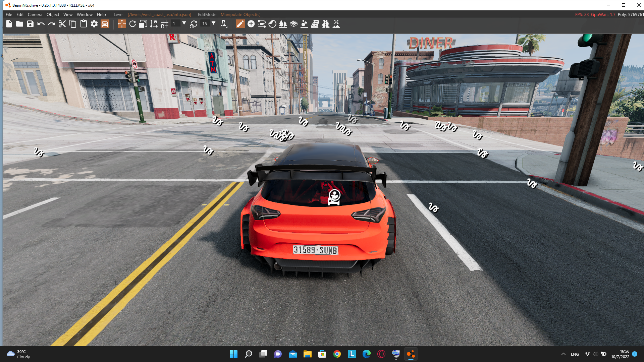
Task: Expand the grid size dropdown arrow
Action: pyautogui.click(x=184, y=23)
